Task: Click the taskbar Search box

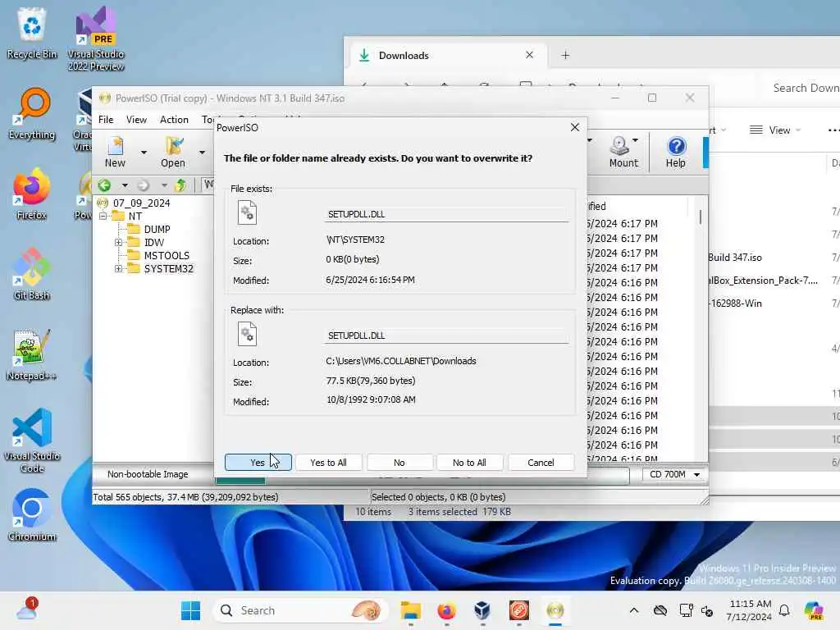Action: [x=300, y=610]
